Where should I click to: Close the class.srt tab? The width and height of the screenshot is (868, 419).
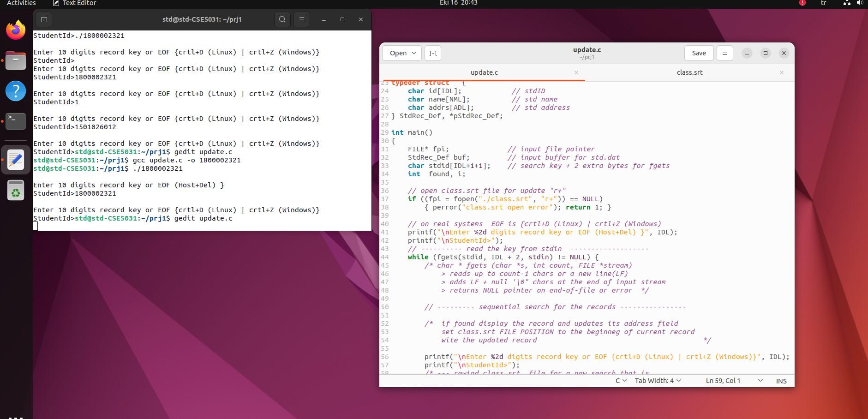782,72
